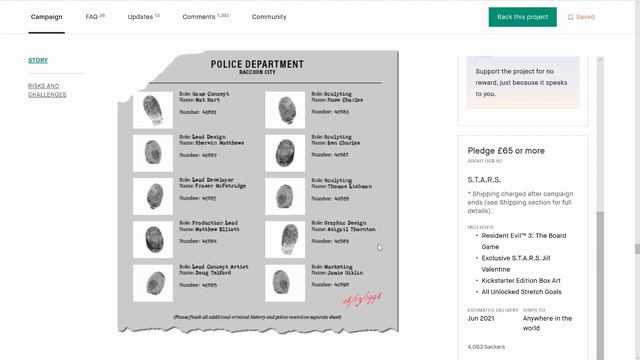Click the 'All Unlocked Stretch Goals' item
This screenshot has height=360, width=640.
pyautogui.click(x=521, y=292)
